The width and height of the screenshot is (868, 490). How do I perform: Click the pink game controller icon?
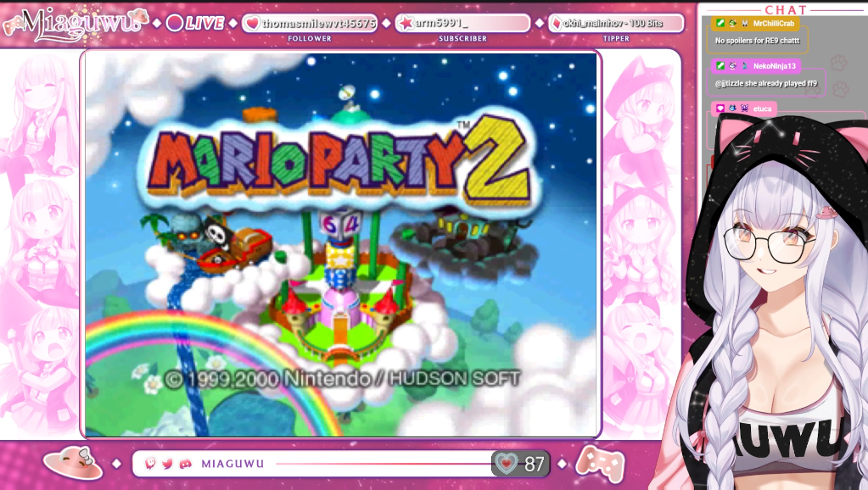pyautogui.click(x=600, y=464)
